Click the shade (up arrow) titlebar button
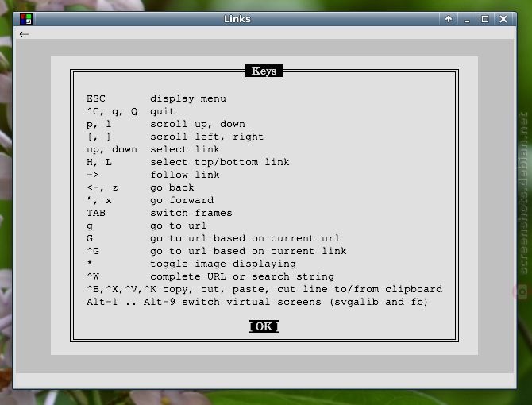The width and height of the screenshot is (532, 405). point(449,19)
